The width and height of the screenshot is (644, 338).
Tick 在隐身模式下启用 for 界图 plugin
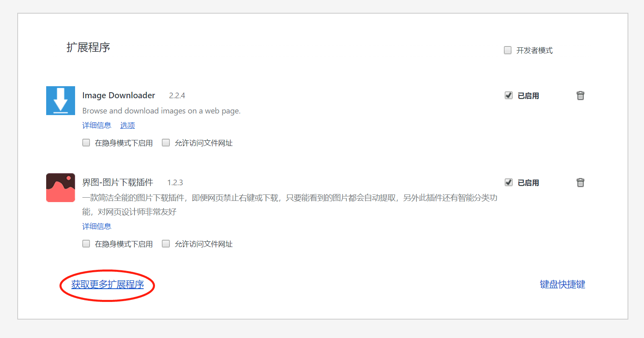pos(86,244)
